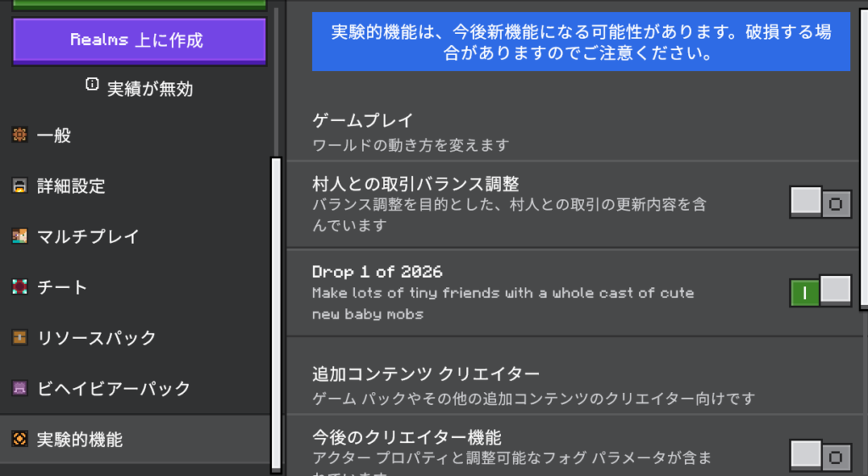Click the 一般 (General) sidebar icon
868x476 pixels.
(x=19, y=135)
